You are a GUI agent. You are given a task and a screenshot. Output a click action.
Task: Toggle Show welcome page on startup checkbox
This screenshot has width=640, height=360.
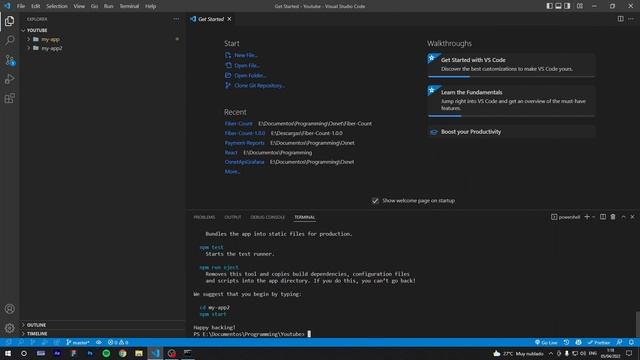(x=375, y=201)
